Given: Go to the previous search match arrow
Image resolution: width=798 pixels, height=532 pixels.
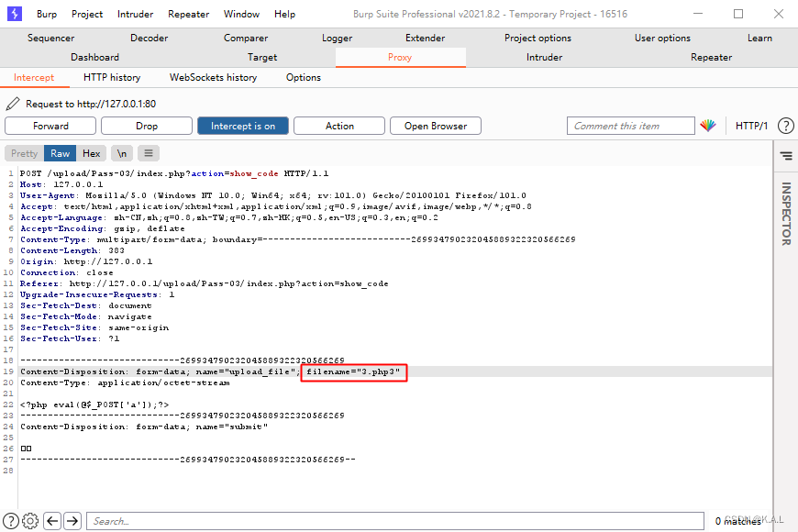Looking at the screenshot, I should [52, 521].
